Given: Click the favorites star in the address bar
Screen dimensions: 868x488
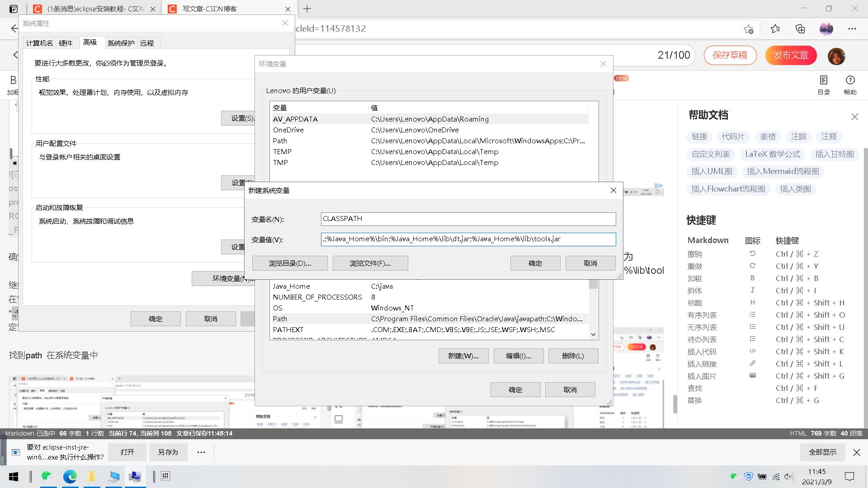Looking at the screenshot, I should pos(750,28).
